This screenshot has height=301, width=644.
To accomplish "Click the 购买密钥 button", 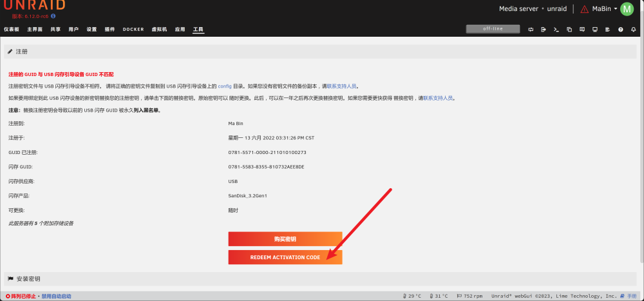I will click(x=285, y=239).
